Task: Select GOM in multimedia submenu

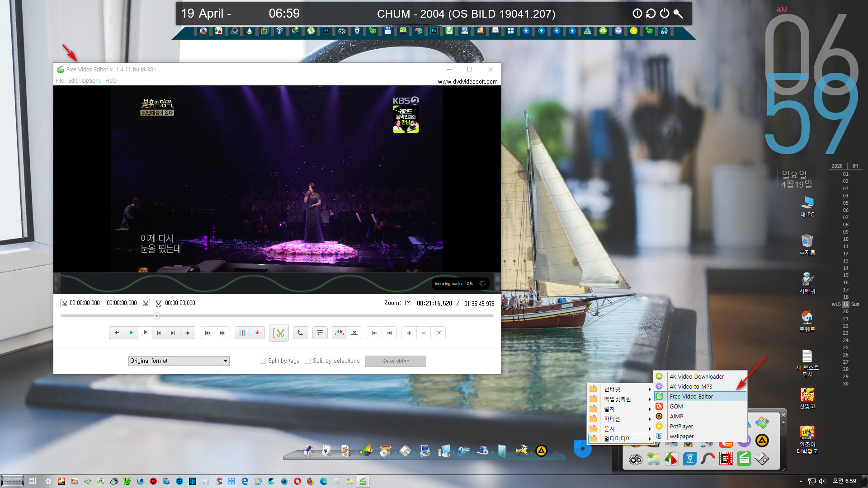Action: [700, 406]
